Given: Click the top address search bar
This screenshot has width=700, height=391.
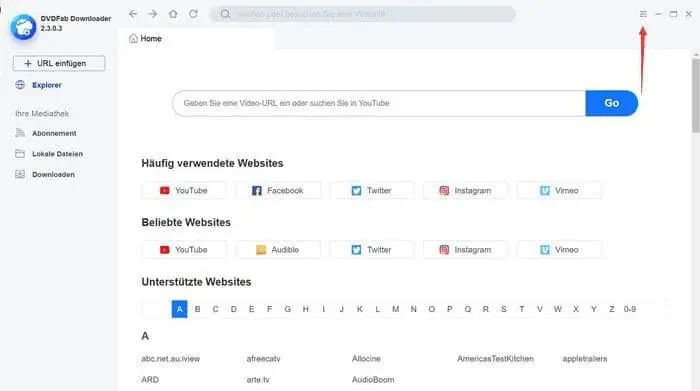Looking at the screenshot, I should point(362,14).
